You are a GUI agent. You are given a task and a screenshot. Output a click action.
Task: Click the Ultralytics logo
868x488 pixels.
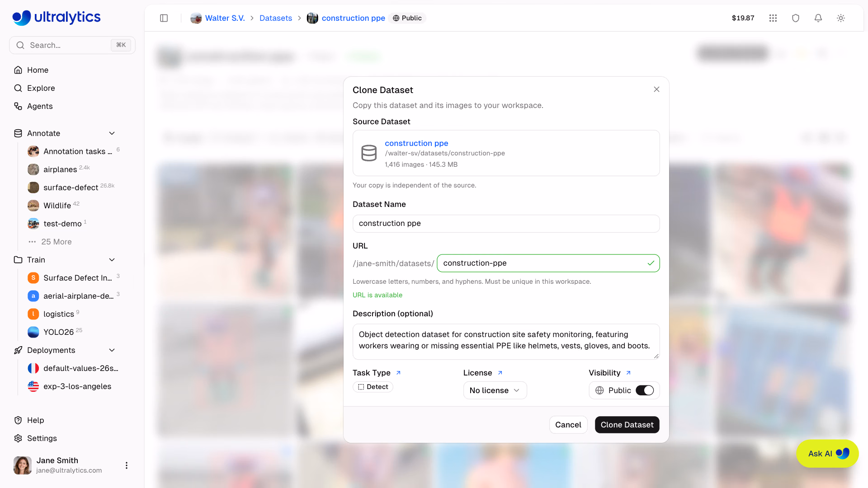(x=57, y=18)
